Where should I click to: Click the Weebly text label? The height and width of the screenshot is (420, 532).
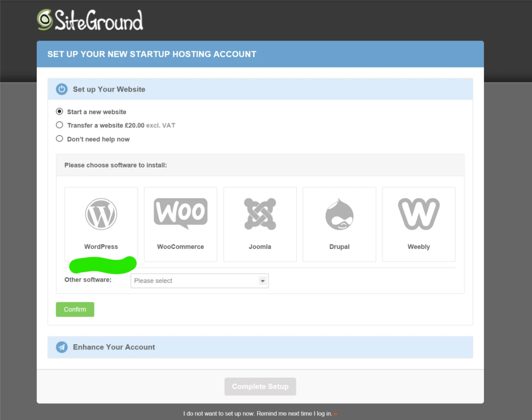tap(419, 247)
